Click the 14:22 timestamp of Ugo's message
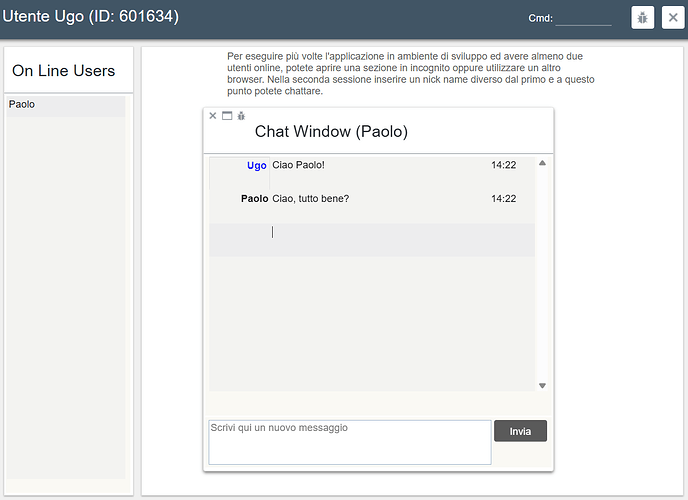 click(504, 165)
